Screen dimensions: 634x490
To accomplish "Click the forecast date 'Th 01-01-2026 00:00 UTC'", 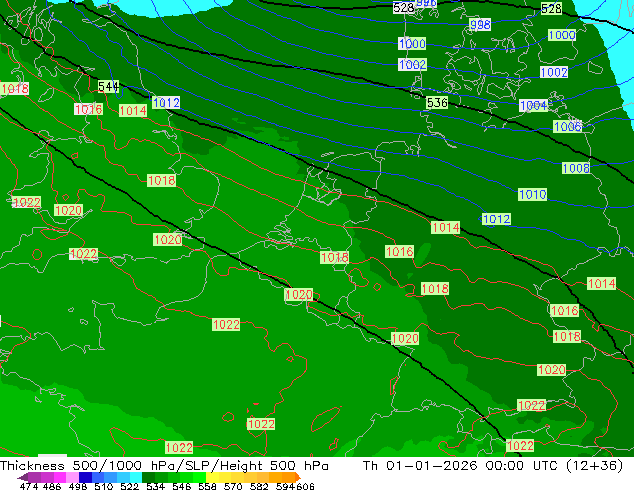I will point(461,465).
